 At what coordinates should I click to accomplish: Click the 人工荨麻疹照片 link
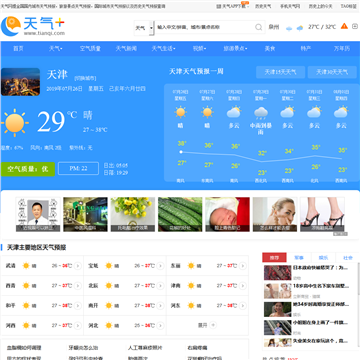[x=145, y=348]
